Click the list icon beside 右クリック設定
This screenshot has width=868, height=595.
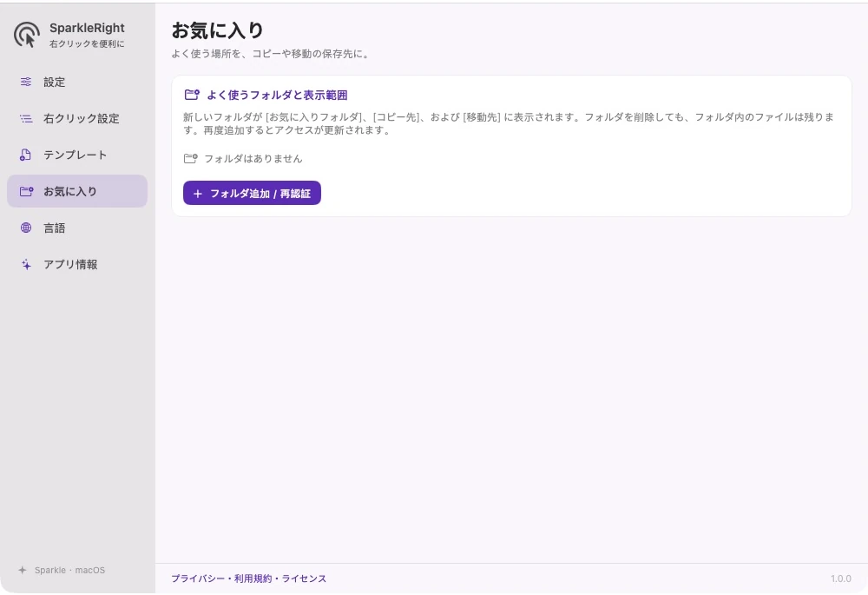pyautogui.click(x=26, y=118)
